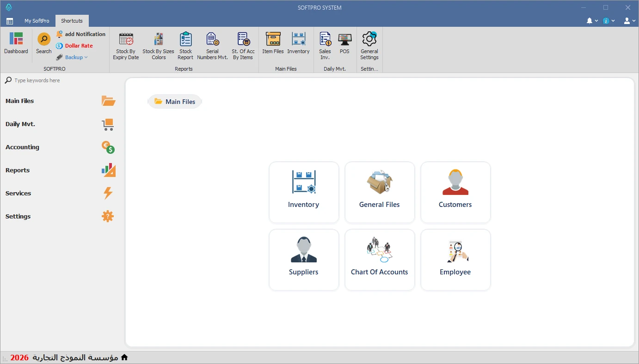Open the Dashboard from the ribbon
Image resolution: width=639 pixels, height=364 pixels.
click(x=16, y=43)
